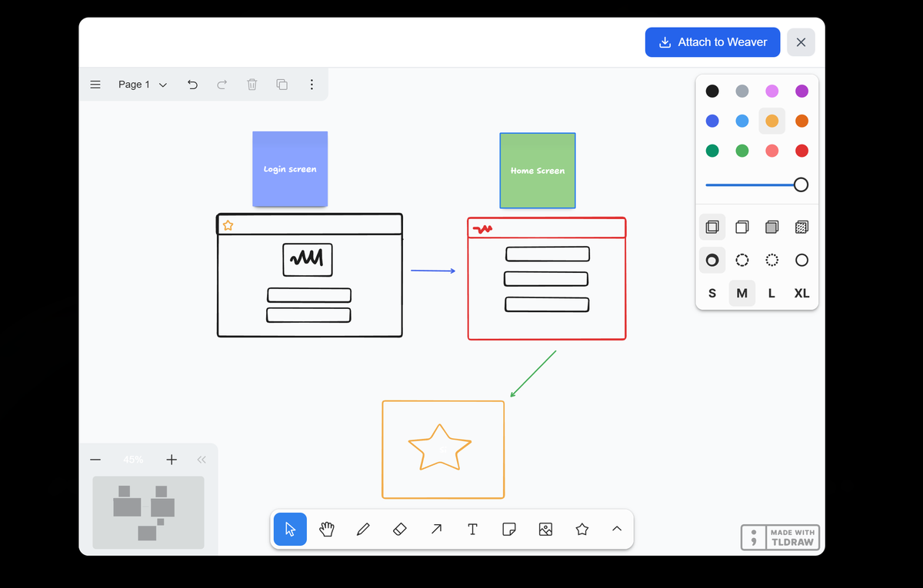Select the grey color swatch
This screenshot has height=588, width=923.
[x=742, y=91]
